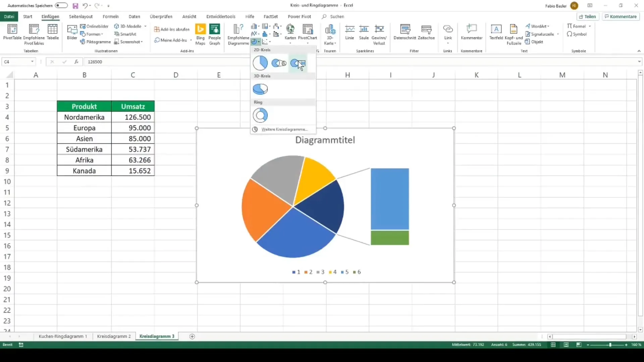The image size is (644, 362).
Task: Insert a Gewinn/Verlust sparkline
Action: click(x=379, y=35)
